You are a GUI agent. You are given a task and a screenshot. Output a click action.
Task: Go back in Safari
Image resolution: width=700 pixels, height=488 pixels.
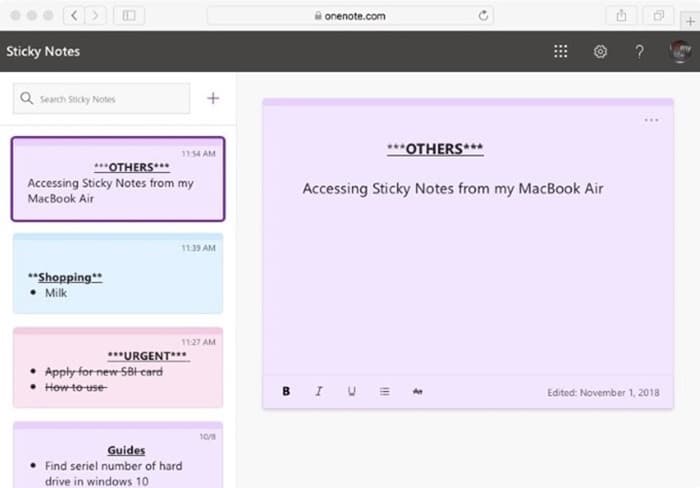point(74,16)
